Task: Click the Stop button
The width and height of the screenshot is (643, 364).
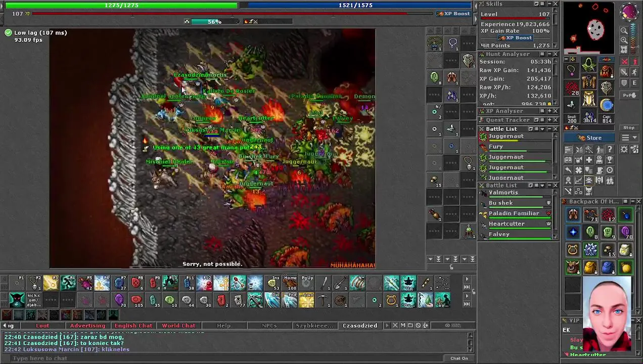Action: (x=629, y=127)
